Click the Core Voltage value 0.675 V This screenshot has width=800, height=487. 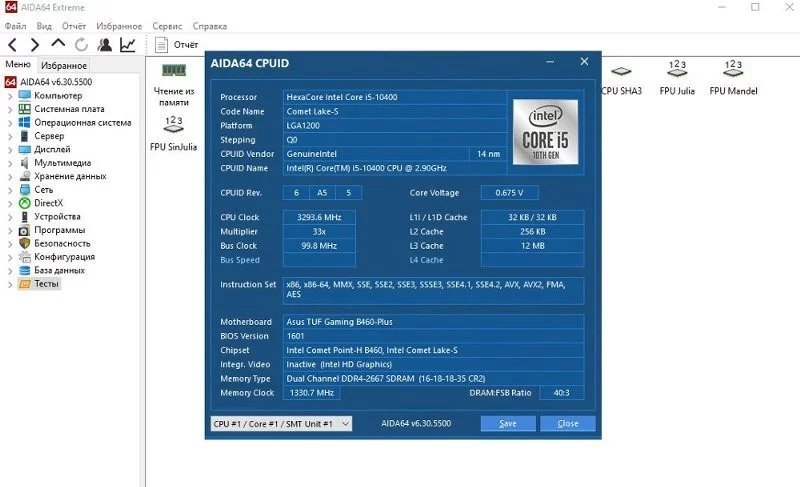click(509, 193)
